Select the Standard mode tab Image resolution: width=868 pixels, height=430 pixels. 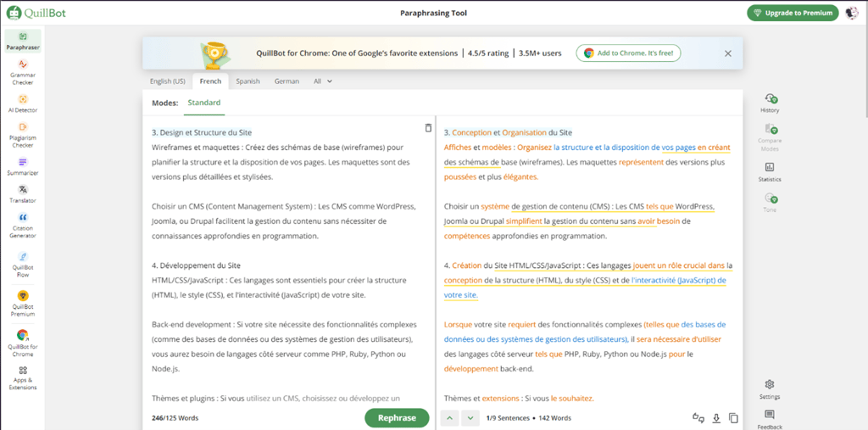point(204,103)
